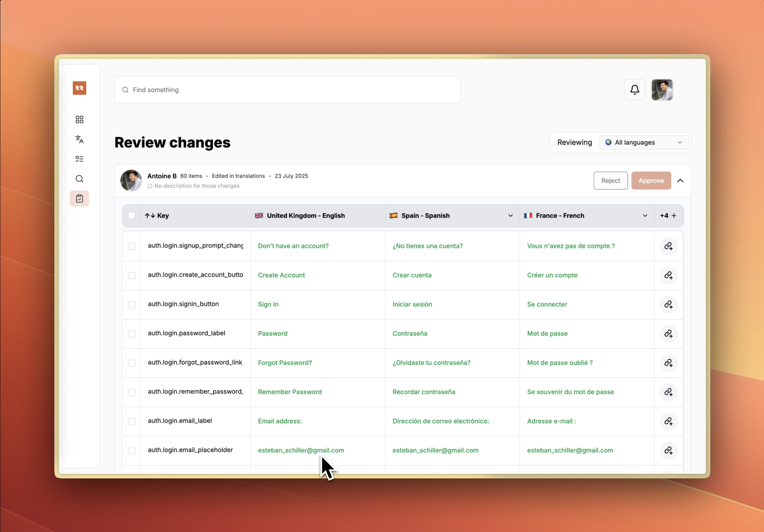Open the All languages reviewing dropdown

tap(644, 143)
